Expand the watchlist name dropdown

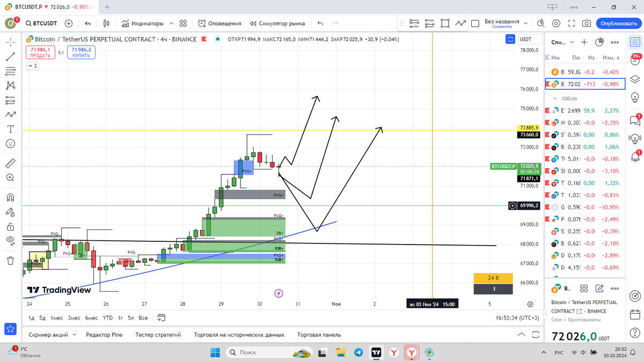[x=572, y=42]
